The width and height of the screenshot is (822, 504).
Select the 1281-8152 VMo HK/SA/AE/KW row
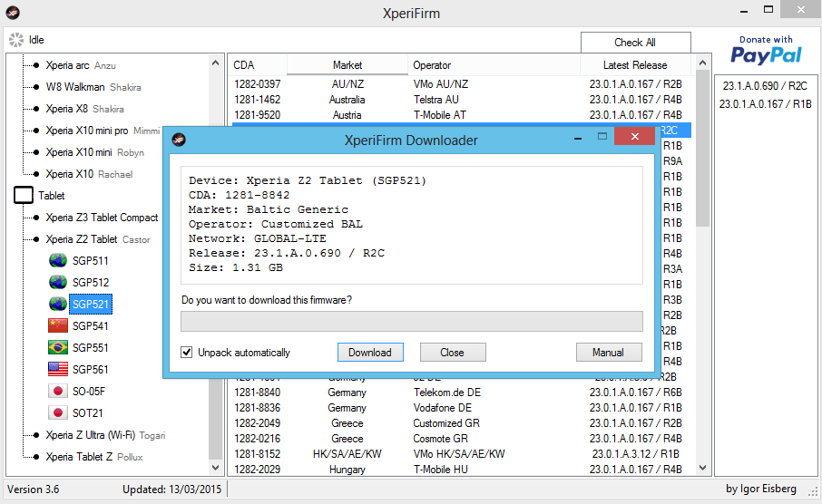coord(460,454)
